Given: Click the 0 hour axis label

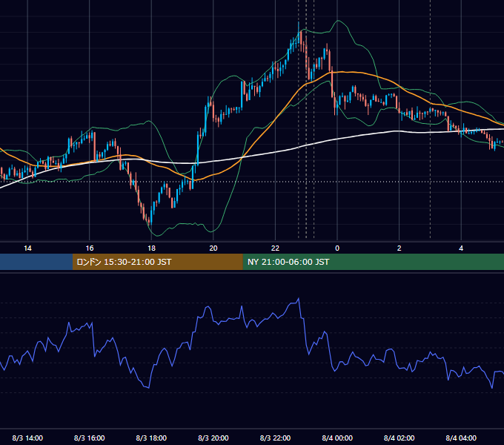Looking at the screenshot, I should point(337,248).
